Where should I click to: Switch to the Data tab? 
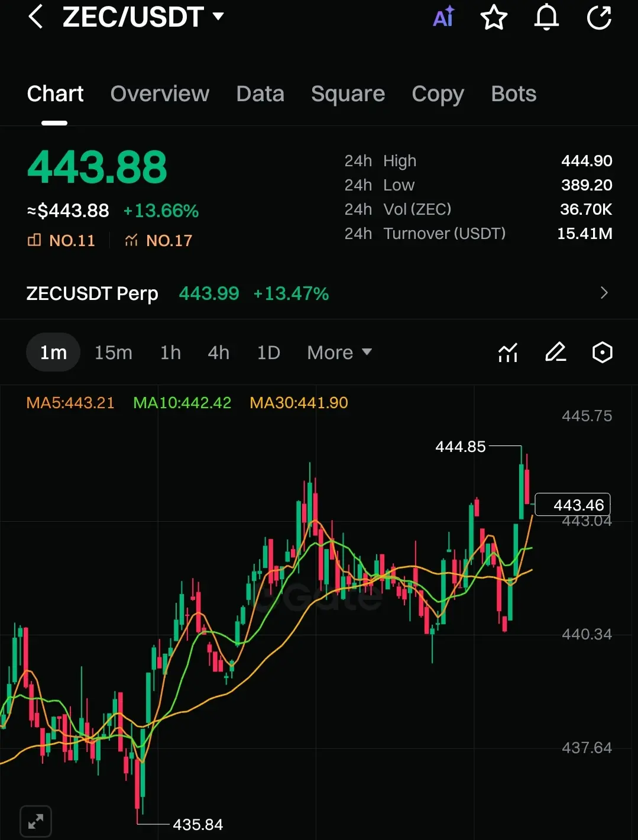click(260, 93)
